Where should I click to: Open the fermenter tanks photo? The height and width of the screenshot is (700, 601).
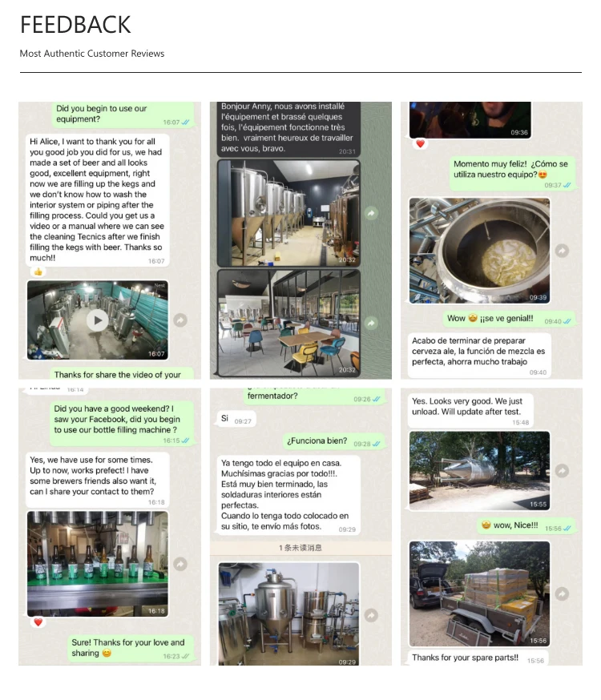point(288,213)
